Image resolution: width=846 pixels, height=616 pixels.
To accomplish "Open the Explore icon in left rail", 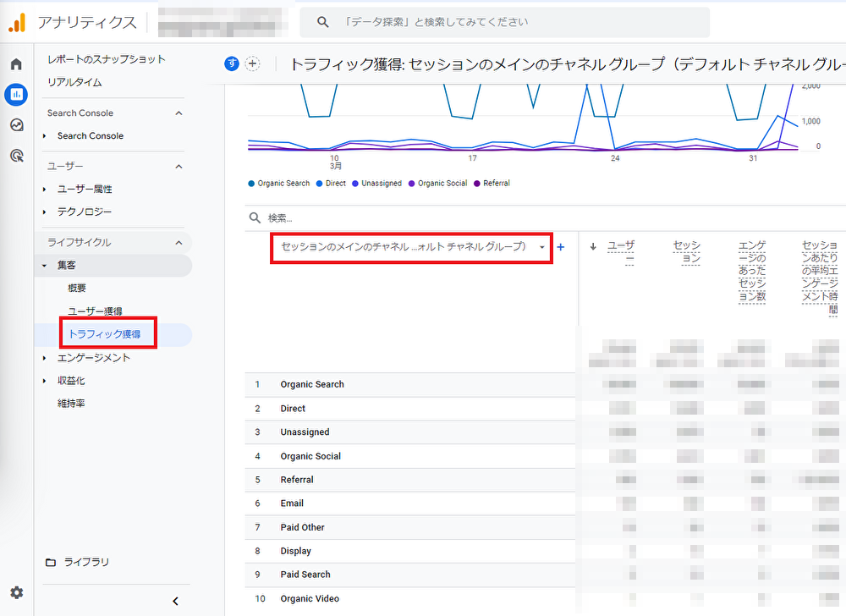I will [16, 125].
